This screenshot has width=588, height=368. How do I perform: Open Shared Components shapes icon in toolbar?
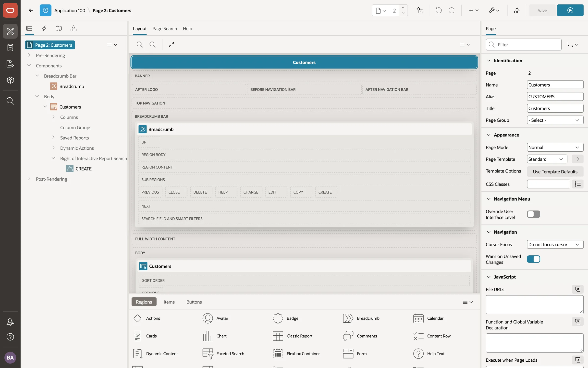pos(517,10)
